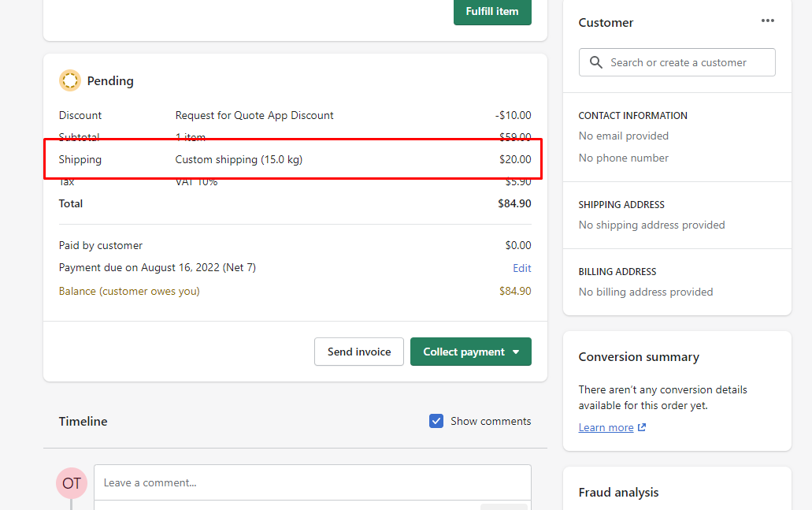Screen dimensions: 812x510
Task: Click into the Leave a comment box
Action: point(312,482)
